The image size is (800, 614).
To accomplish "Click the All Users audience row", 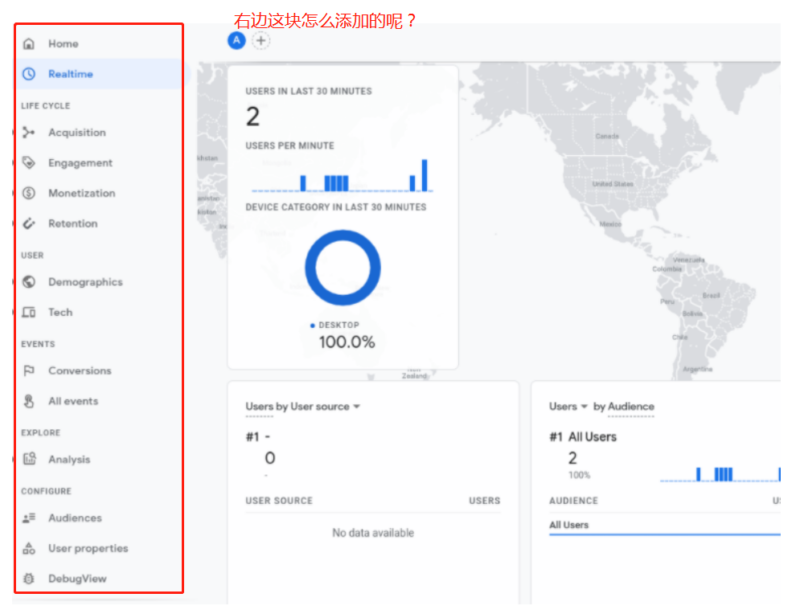I will pyautogui.click(x=569, y=525).
